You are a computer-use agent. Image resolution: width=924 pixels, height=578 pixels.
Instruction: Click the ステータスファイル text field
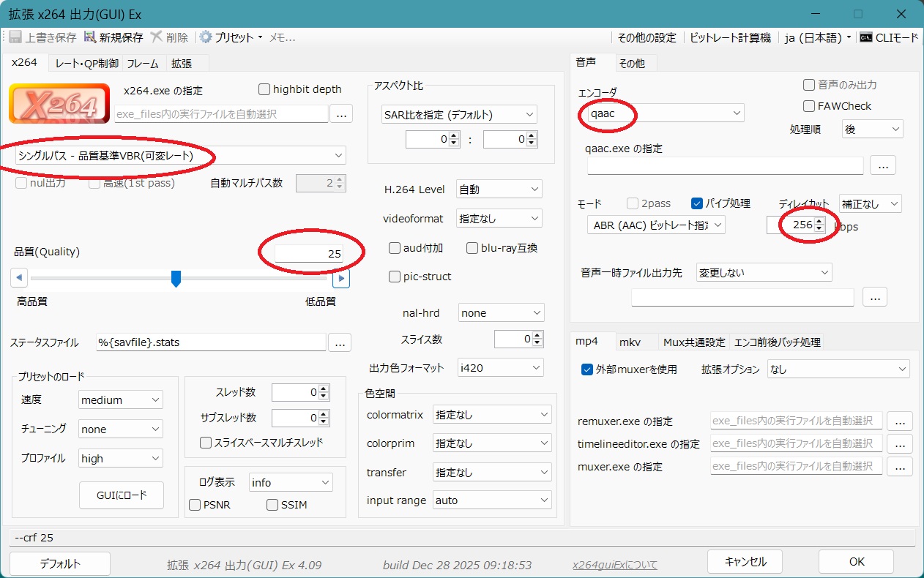pos(210,342)
